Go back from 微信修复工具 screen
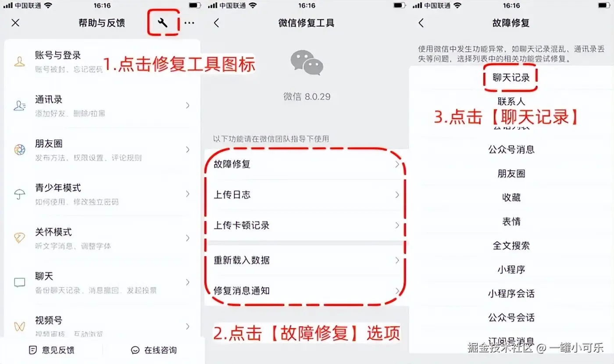614x364 pixels. [x=216, y=23]
